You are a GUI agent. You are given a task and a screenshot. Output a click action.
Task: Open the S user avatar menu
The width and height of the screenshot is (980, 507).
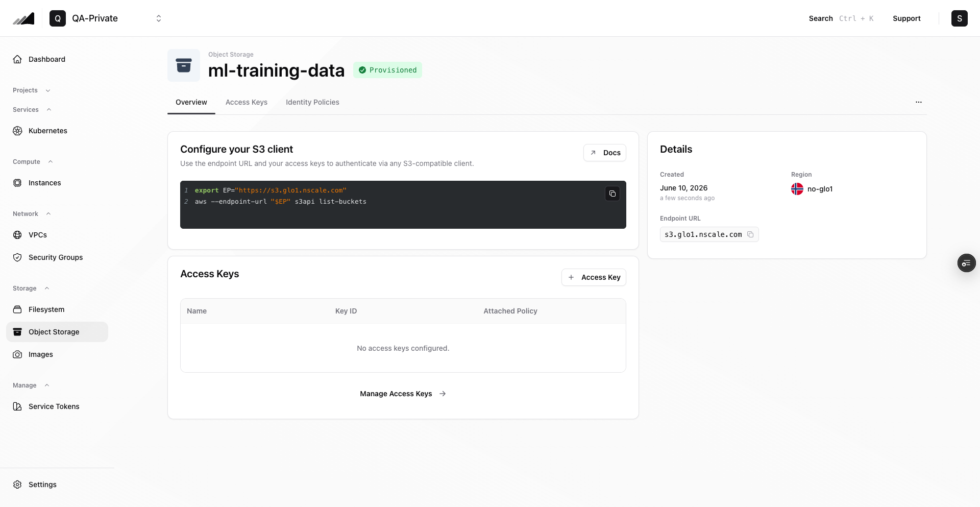pyautogui.click(x=960, y=18)
